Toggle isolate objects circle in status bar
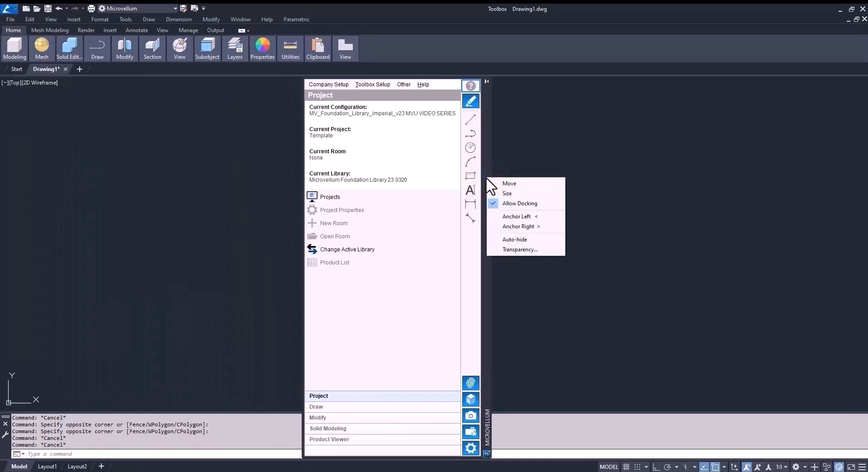Screen dimensions: 868x472 coord(839,467)
